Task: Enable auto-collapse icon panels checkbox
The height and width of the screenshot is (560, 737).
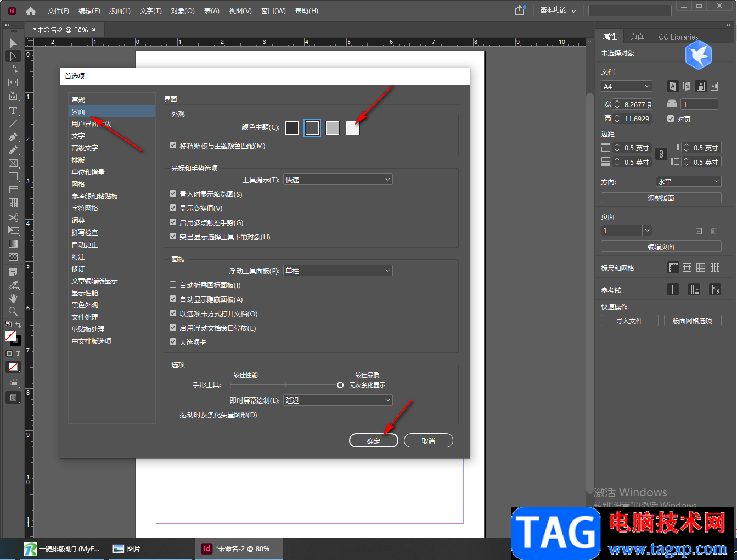Action: [173, 285]
